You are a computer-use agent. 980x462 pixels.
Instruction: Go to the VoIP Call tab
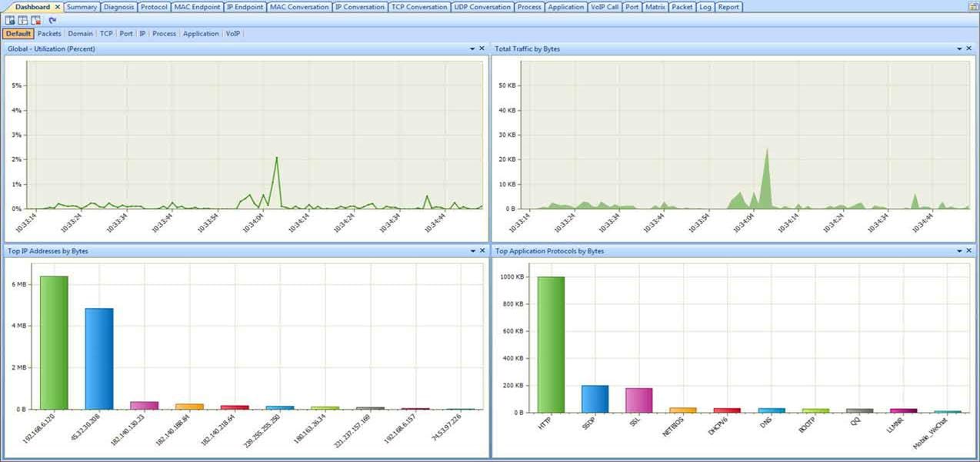(x=605, y=7)
